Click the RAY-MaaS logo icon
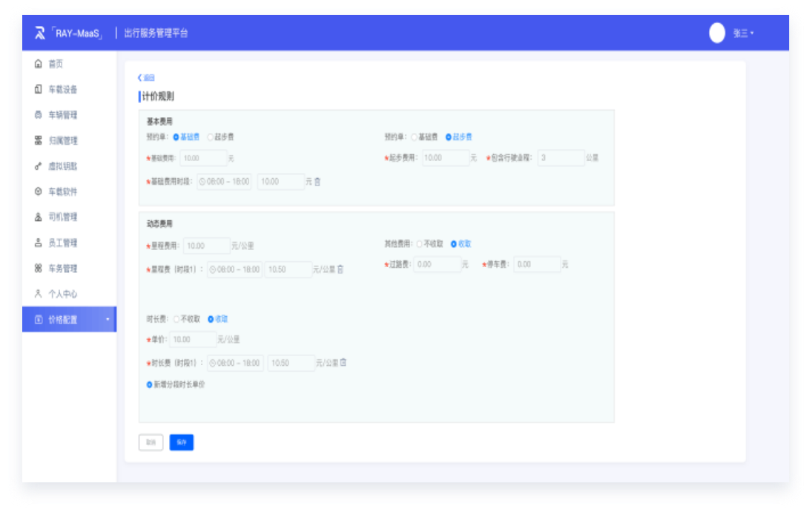Screen dimensions: 812x512 (40, 33)
